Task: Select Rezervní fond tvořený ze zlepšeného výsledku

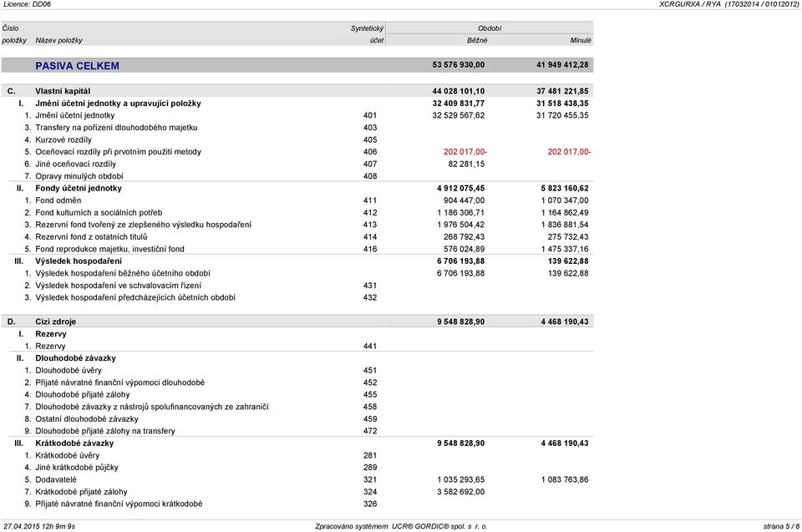Action: pyautogui.click(x=143, y=225)
